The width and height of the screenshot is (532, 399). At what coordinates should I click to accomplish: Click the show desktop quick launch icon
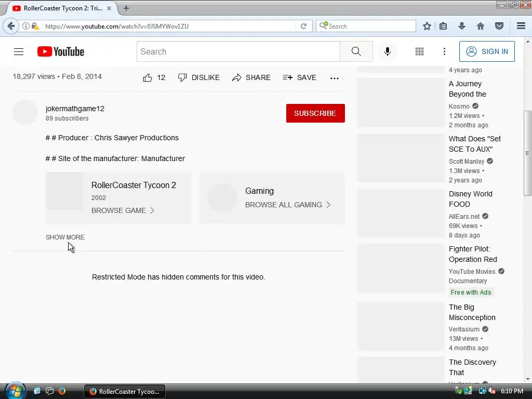(49, 391)
